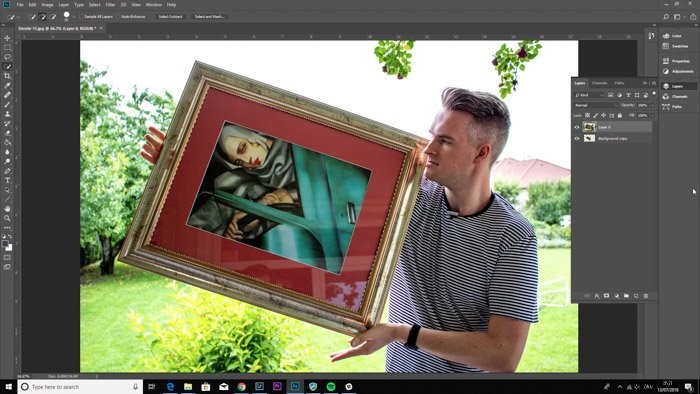Screen dimensions: 700x394
Task: Select the Eyedropper tool
Action: pyautogui.click(x=7, y=85)
